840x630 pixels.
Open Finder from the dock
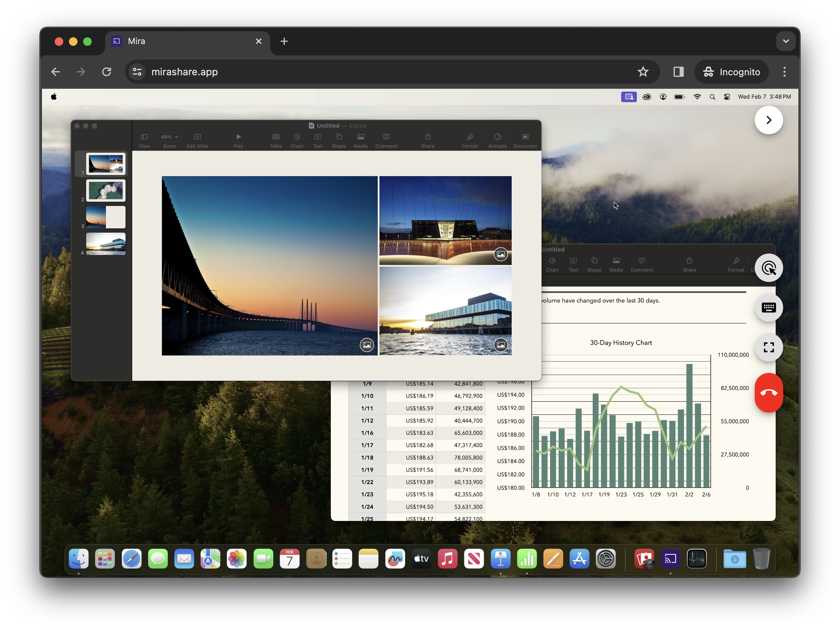pyautogui.click(x=79, y=559)
